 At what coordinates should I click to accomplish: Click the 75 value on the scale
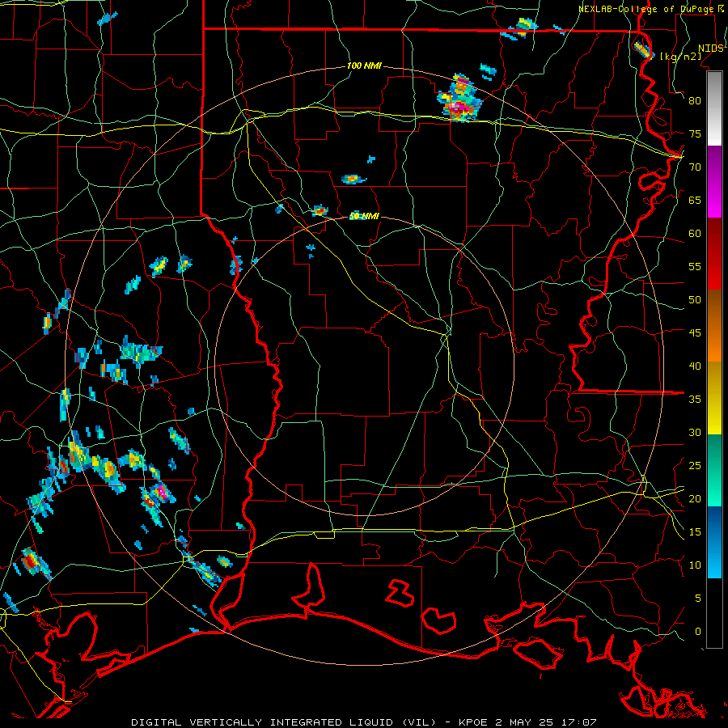695,133
